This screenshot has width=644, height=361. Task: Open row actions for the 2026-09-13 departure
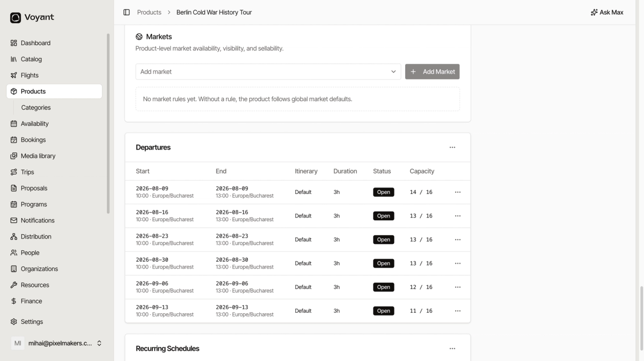(x=458, y=311)
